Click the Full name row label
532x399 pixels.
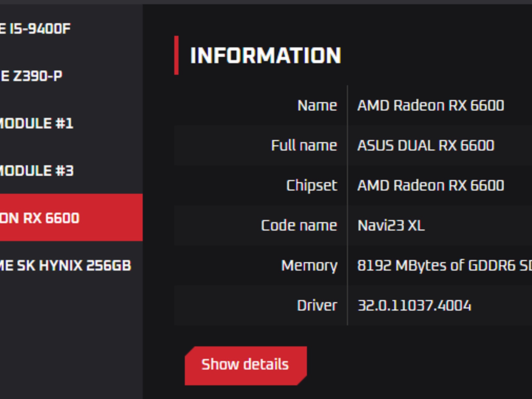304,145
